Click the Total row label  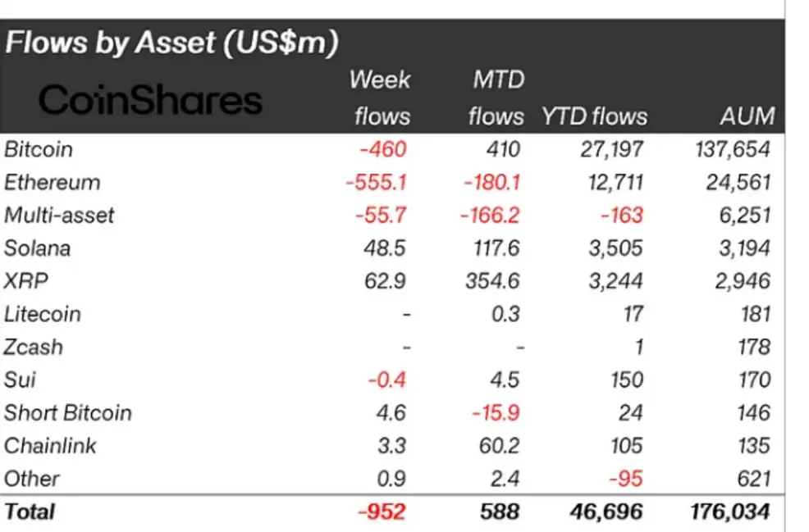click(x=30, y=512)
